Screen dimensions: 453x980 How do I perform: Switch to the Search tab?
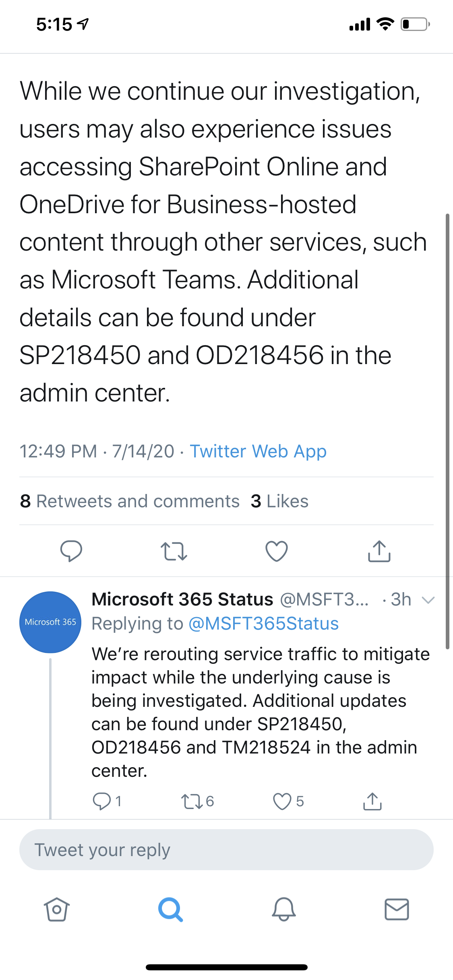pos(170,909)
